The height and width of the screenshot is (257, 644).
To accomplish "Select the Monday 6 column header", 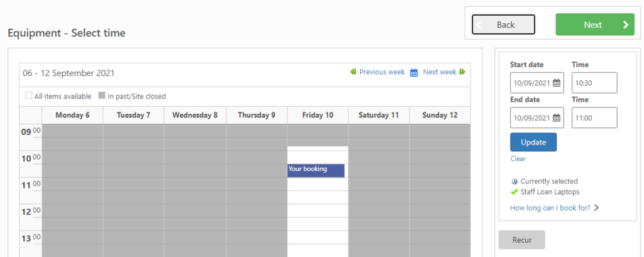I will pyautogui.click(x=72, y=115).
